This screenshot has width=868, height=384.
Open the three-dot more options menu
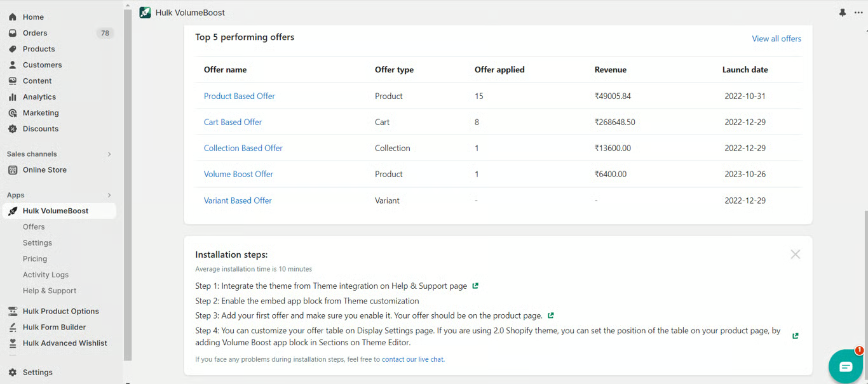(x=858, y=13)
